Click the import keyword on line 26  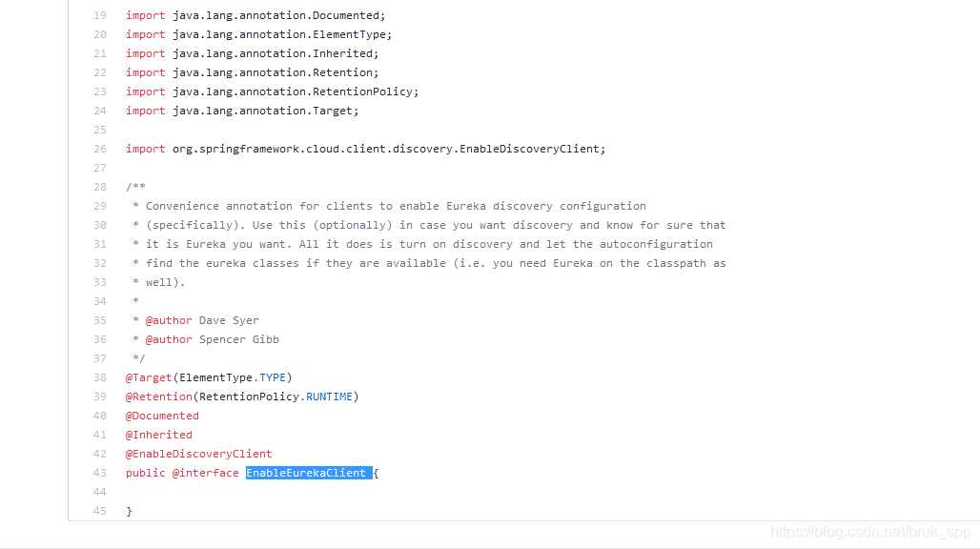point(146,149)
